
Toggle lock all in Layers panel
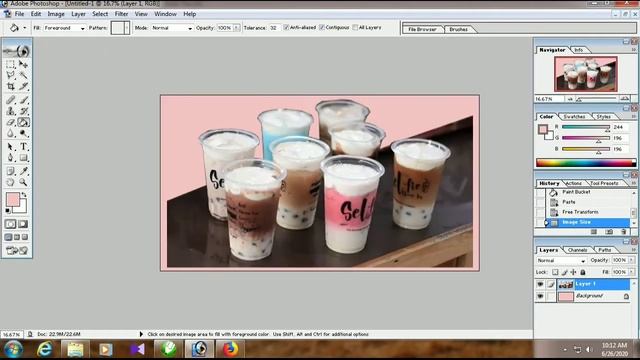click(x=583, y=272)
